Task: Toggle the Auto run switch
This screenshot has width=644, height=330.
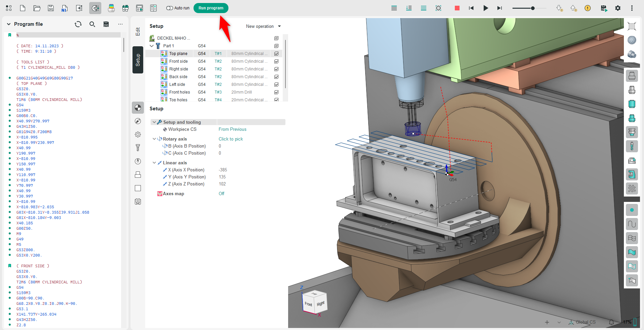Action: [170, 8]
